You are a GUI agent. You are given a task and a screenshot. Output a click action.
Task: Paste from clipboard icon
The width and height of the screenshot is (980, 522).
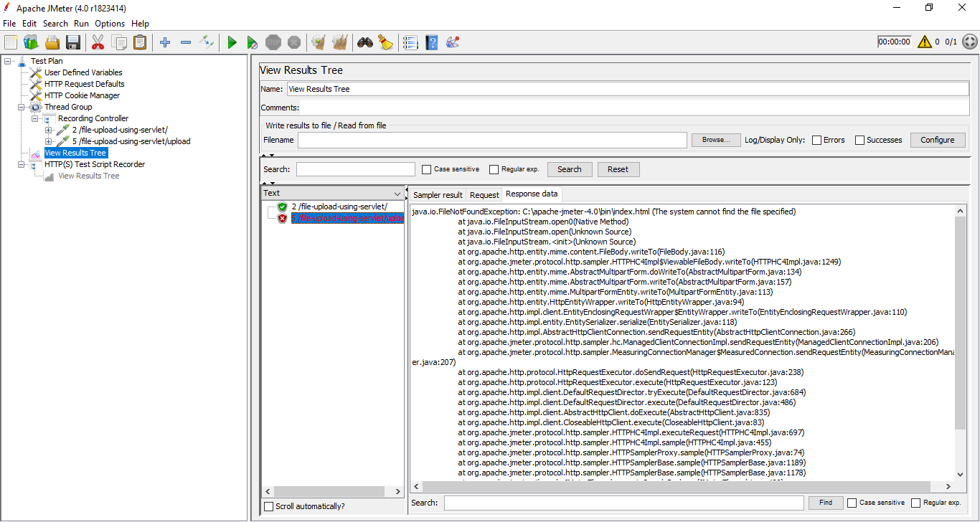(x=140, y=42)
